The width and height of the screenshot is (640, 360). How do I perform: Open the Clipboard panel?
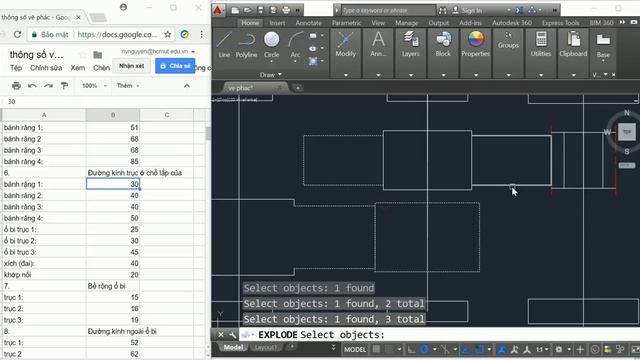[x=573, y=45]
